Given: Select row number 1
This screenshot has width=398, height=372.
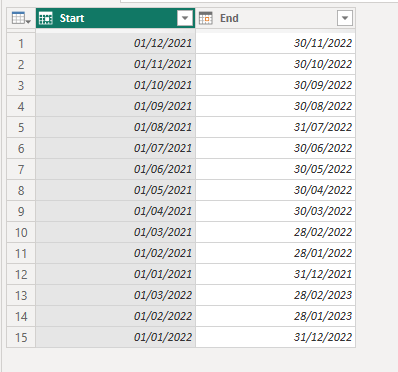Looking at the screenshot, I should pyautogui.click(x=21, y=43).
